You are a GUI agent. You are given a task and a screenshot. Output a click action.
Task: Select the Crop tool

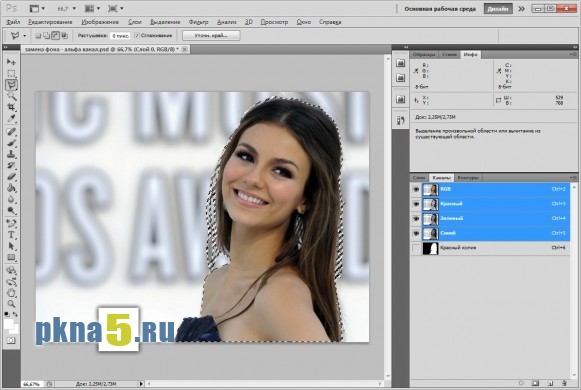coord(11,107)
